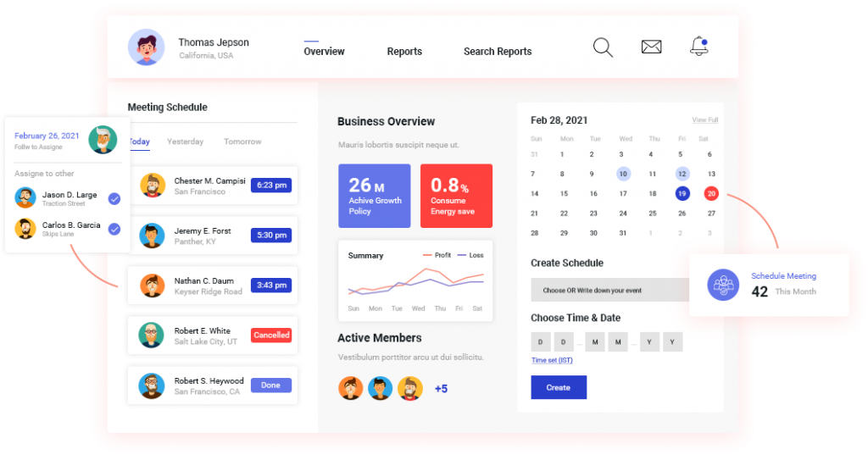Select the date 20 in the calendar
This screenshot has height=455, width=868.
[x=711, y=193]
